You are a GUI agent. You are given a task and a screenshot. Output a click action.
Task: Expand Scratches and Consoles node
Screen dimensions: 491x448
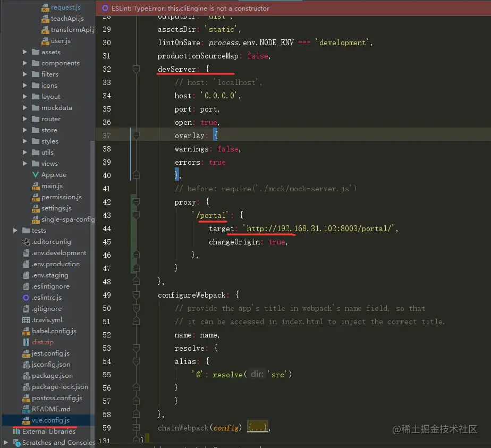coord(5,442)
